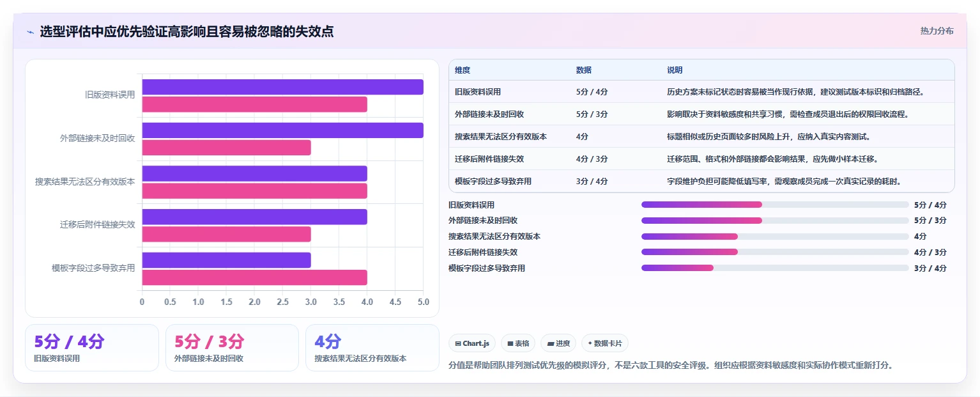Click the 4分 / 3分 table data cell
This screenshot has height=397, width=980.
click(x=592, y=159)
